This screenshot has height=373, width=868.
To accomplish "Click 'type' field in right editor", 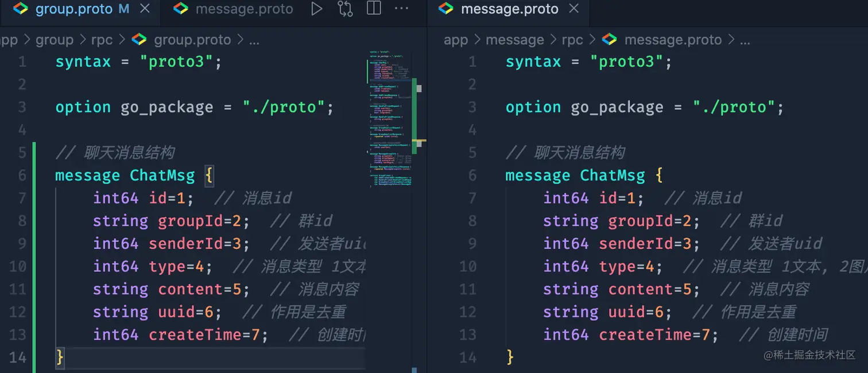I will [x=617, y=267].
